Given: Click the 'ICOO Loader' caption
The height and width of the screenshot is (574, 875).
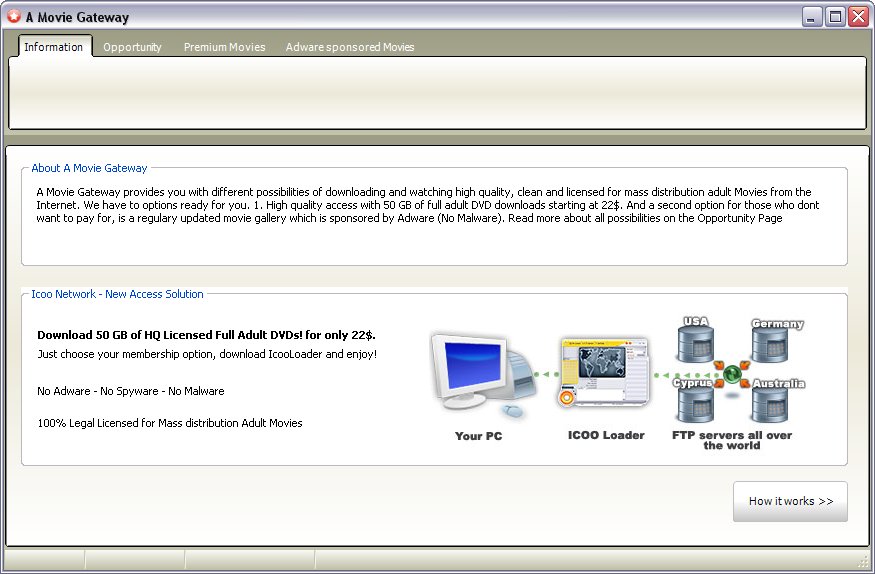Looking at the screenshot, I should (606, 435).
